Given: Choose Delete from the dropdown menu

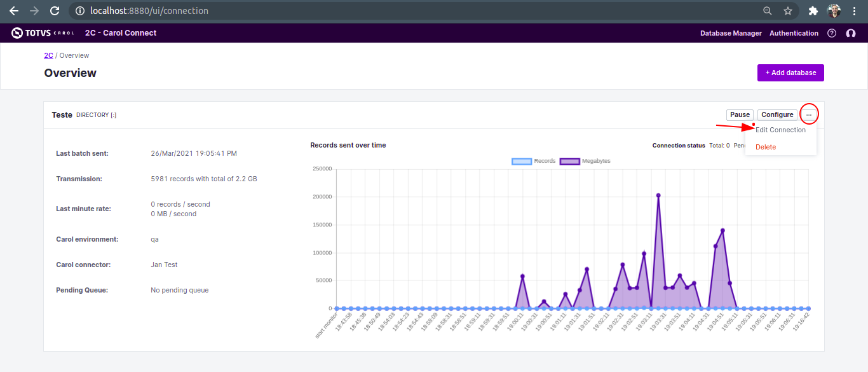Looking at the screenshot, I should click(766, 147).
